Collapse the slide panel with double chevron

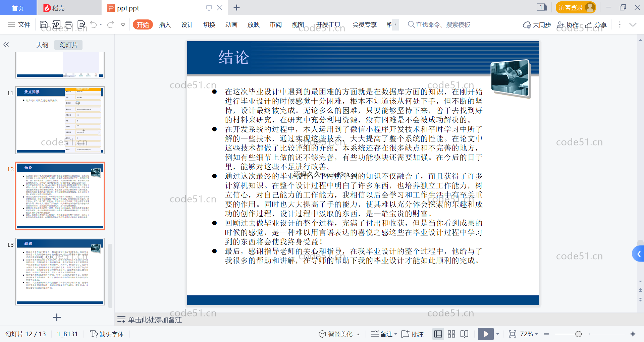[6, 45]
